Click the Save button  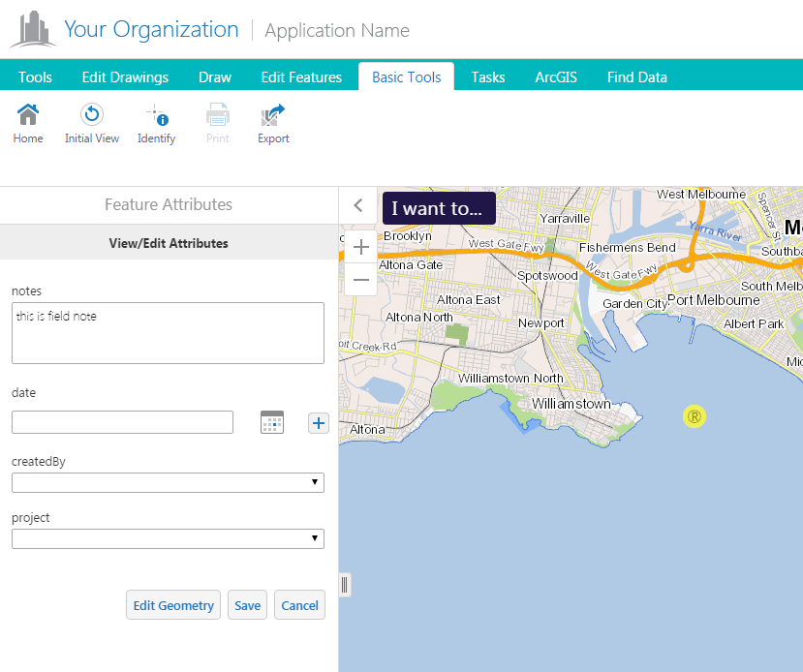point(247,605)
